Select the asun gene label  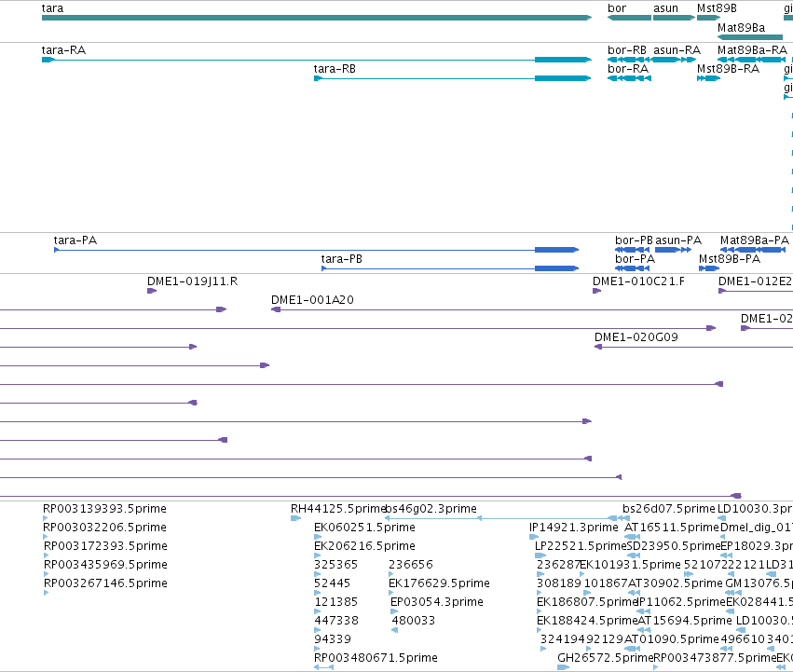(665, 8)
